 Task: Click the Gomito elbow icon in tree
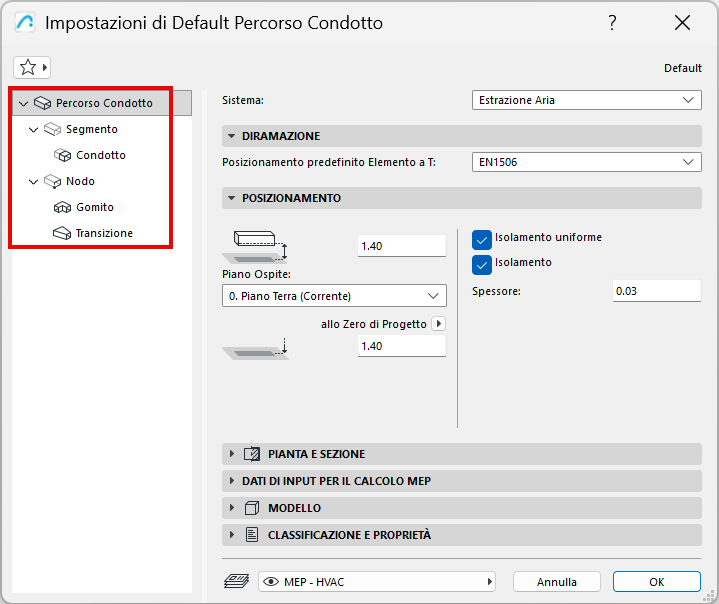tap(61, 208)
